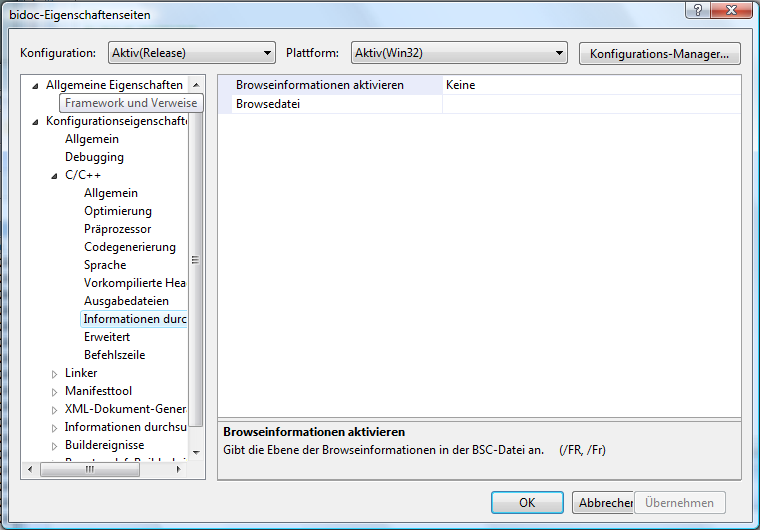
Task: Select Debugging in the tree
Action: 94,157
